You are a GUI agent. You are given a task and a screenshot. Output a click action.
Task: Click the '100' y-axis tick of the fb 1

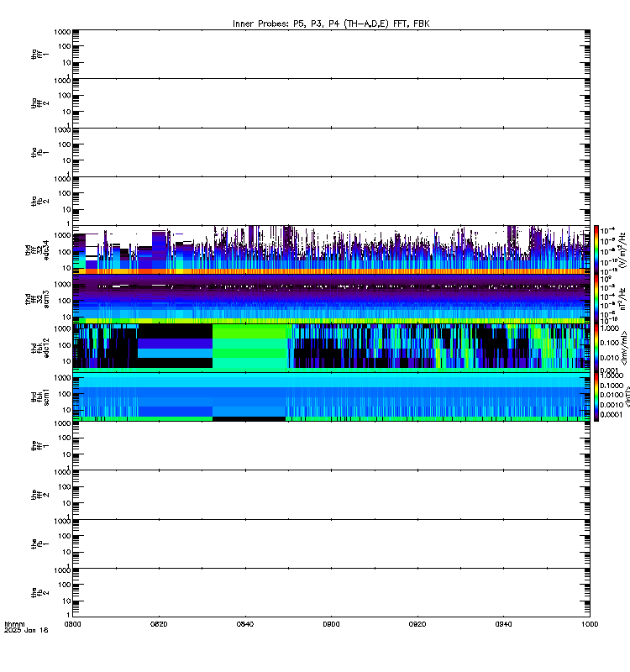(x=65, y=536)
